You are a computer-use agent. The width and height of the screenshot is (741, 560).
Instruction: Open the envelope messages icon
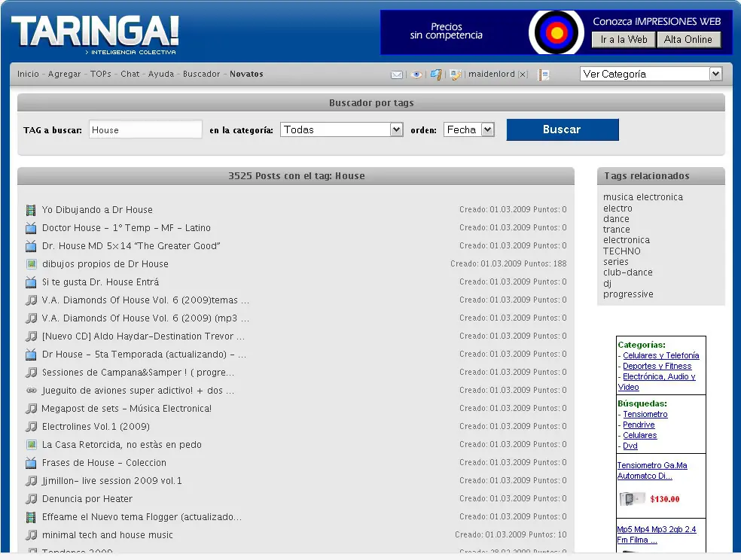(x=397, y=75)
